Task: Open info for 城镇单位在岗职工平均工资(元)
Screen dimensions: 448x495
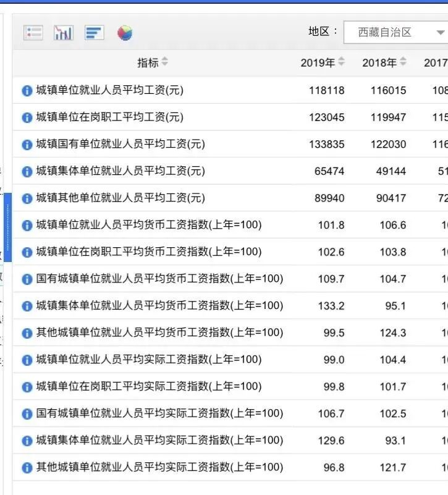Action: click(x=27, y=118)
